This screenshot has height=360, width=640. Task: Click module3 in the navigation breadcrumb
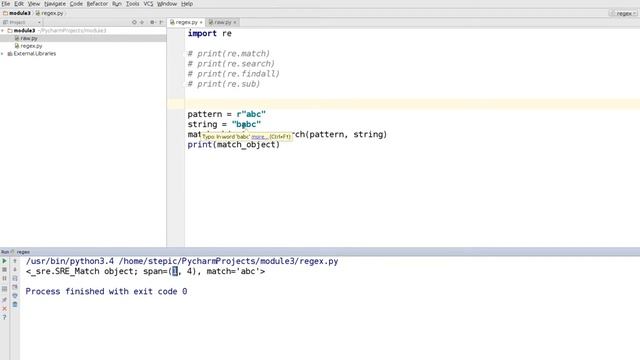click(17, 13)
